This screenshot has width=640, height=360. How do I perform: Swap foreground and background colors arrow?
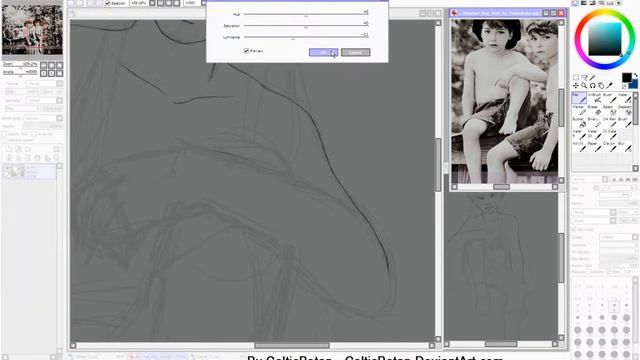tap(635, 76)
